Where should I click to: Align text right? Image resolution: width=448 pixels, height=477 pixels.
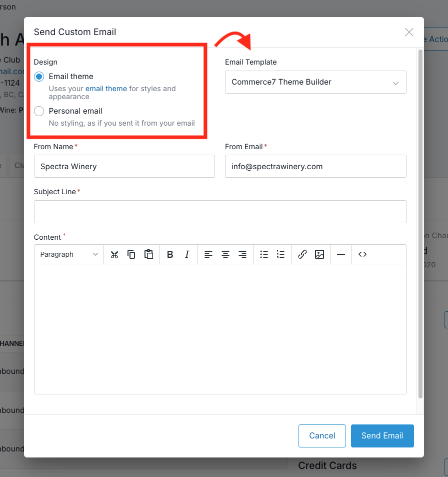coord(242,254)
